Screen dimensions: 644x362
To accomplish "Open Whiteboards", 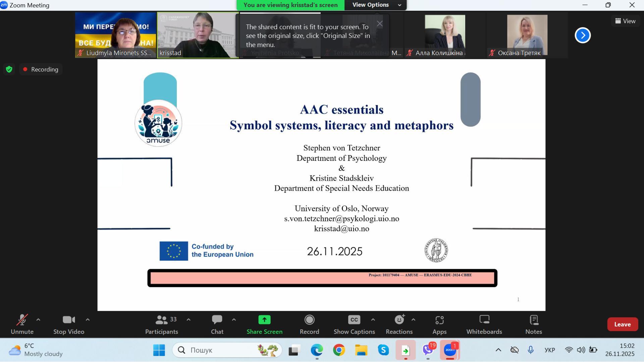I will pos(484,324).
